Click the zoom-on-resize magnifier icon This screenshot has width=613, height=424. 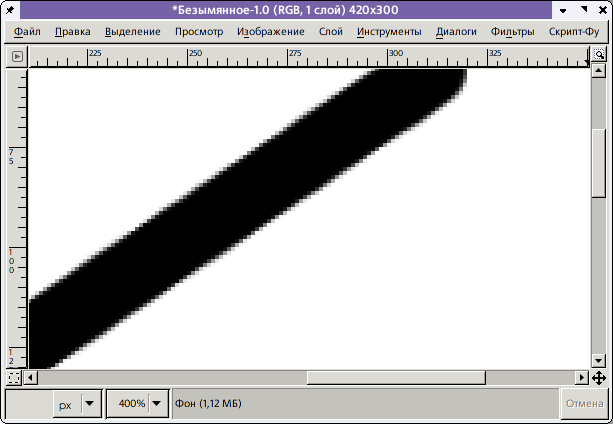tap(598, 57)
